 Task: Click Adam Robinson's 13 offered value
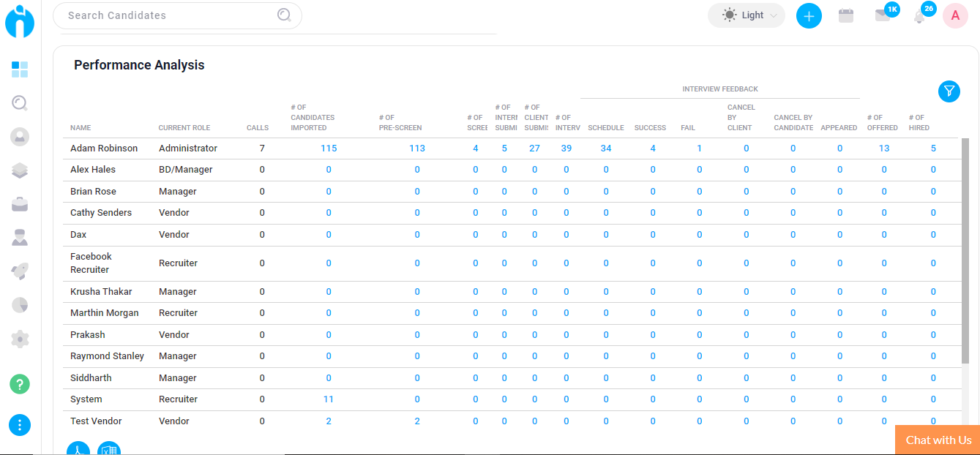point(884,148)
